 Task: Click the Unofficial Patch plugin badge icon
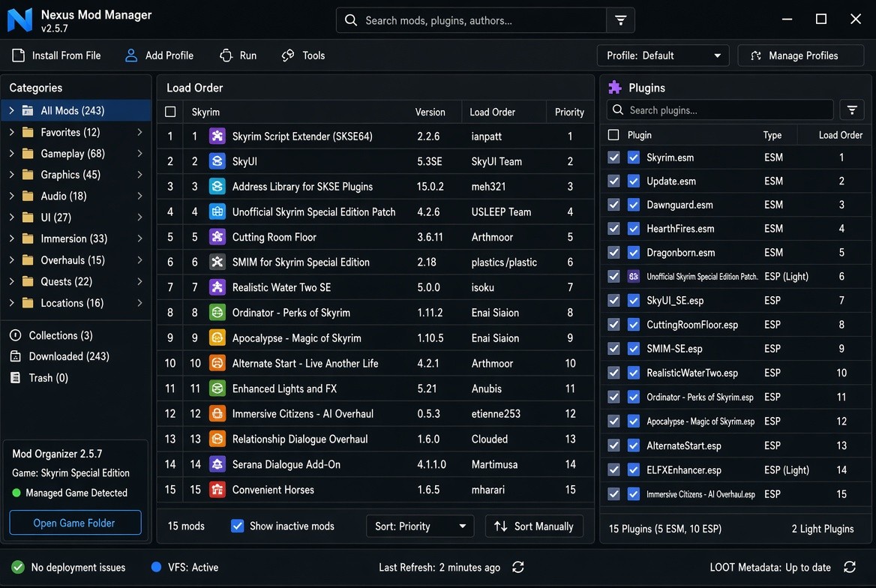634,276
